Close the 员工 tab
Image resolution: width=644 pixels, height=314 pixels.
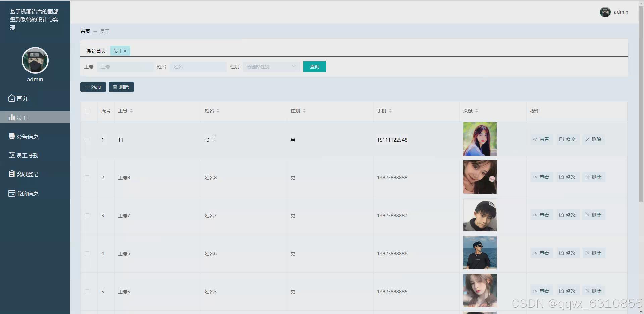125,51
